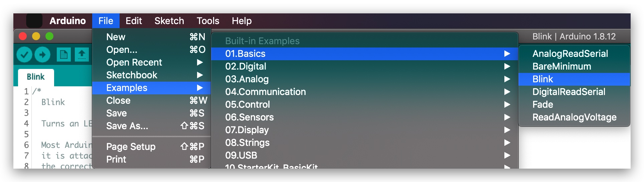This screenshot has width=644, height=182.
Task: Choose Page Setup menu entry
Action: pos(152,147)
